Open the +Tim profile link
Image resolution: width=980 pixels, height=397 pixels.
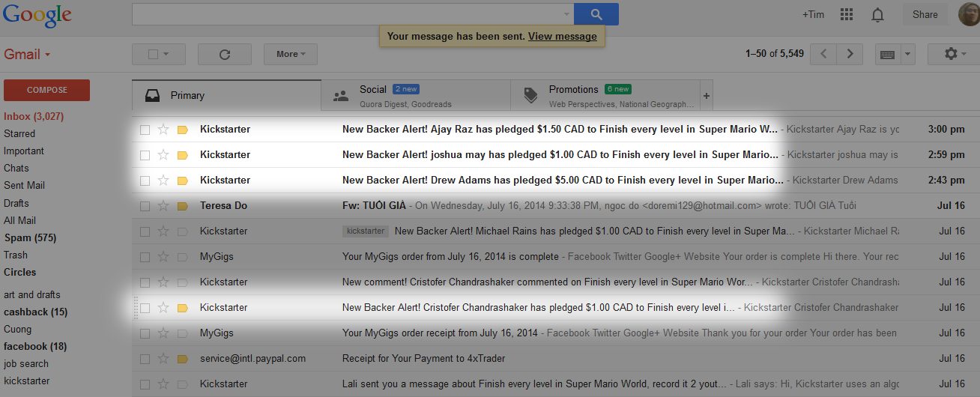tap(814, 14)
